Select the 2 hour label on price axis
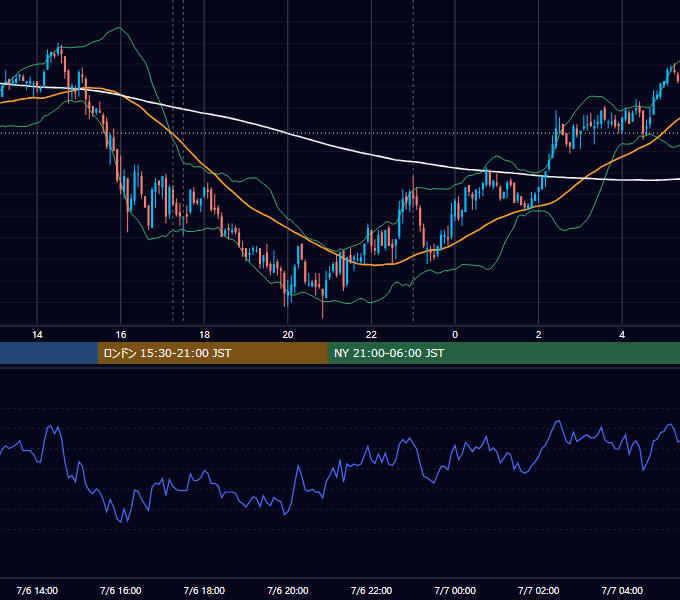This screenshot has height=600, width=680. tap(539, 335)
